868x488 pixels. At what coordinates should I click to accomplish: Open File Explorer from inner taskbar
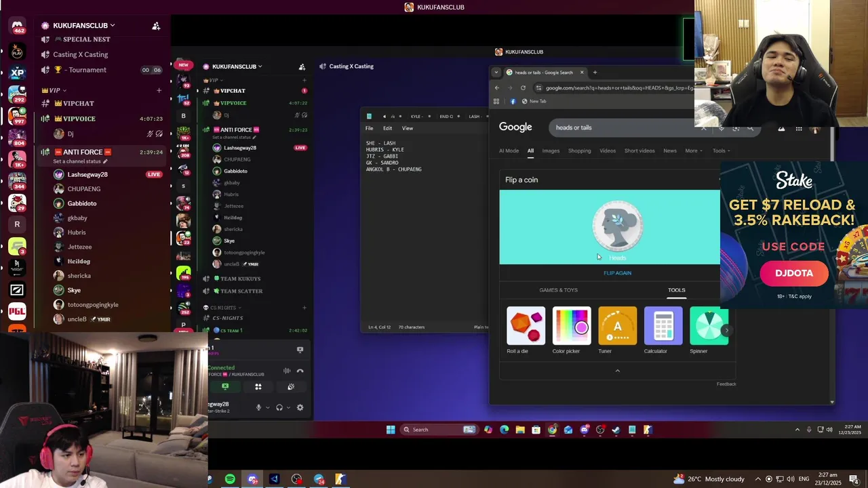pos(520,429)
